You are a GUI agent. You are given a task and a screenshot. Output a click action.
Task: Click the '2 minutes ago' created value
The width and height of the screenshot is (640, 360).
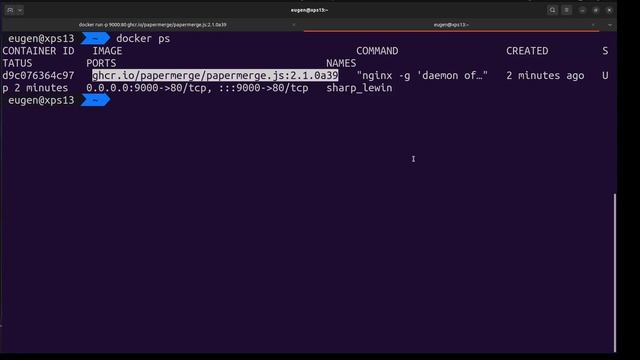tap(545, 76)
